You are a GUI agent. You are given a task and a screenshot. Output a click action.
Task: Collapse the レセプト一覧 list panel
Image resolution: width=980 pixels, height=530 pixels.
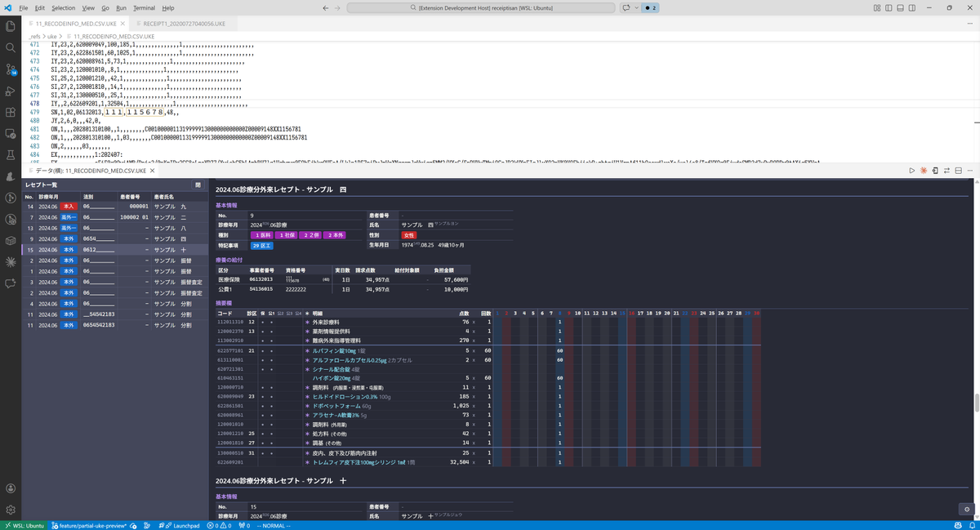[197, 185]
